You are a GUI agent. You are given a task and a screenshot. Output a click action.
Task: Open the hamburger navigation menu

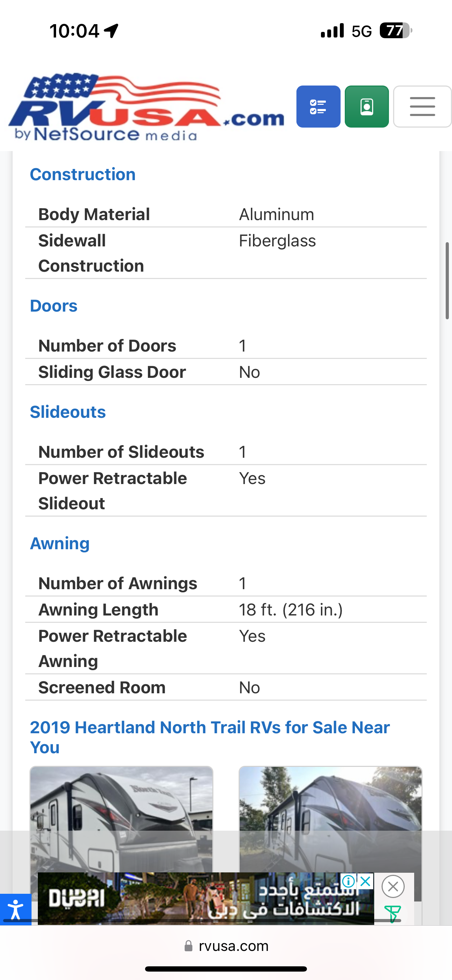point(422,107)
